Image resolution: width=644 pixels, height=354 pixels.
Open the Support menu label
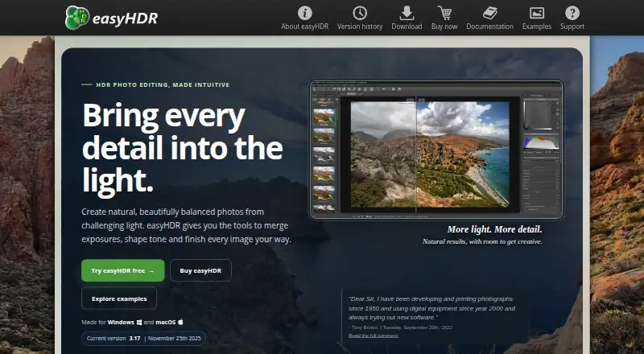572,27
